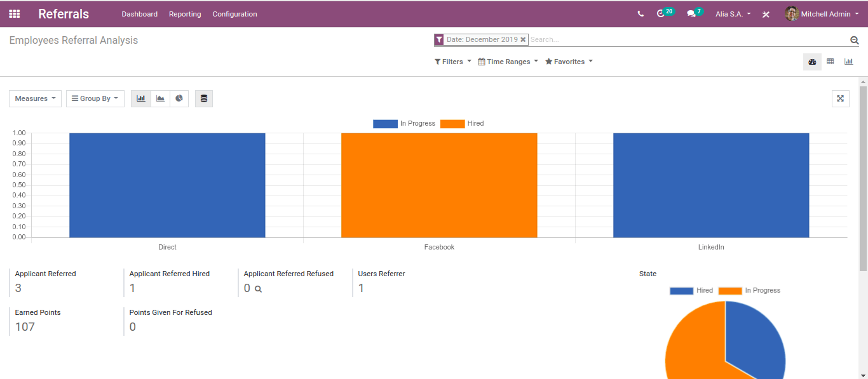This screenshot has width=868, height=379.
Task: Click the debug tools icon in navbar
Action: pyautogui.click(x=766, y=14)
